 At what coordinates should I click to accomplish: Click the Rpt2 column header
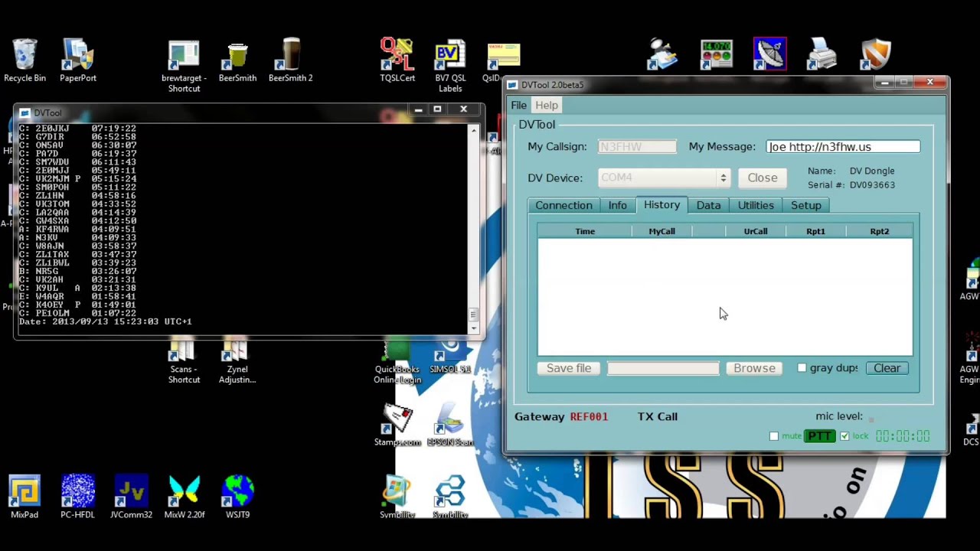[879, 231]
